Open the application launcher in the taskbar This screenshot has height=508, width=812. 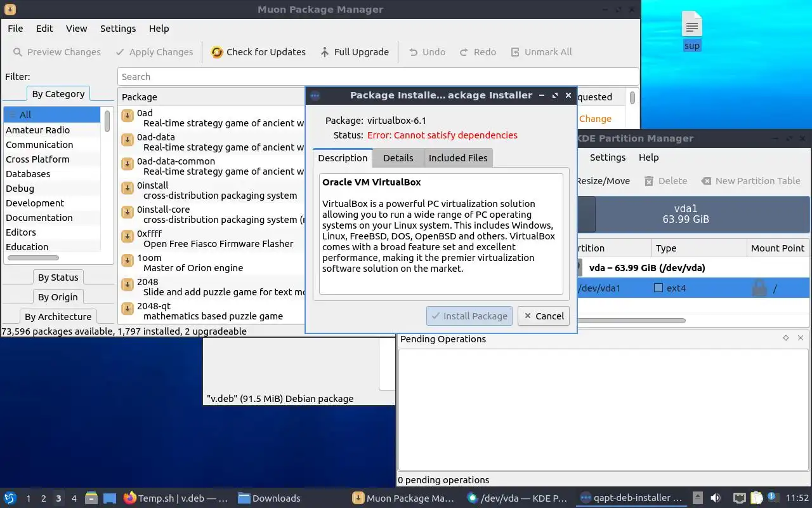point(10,498)
